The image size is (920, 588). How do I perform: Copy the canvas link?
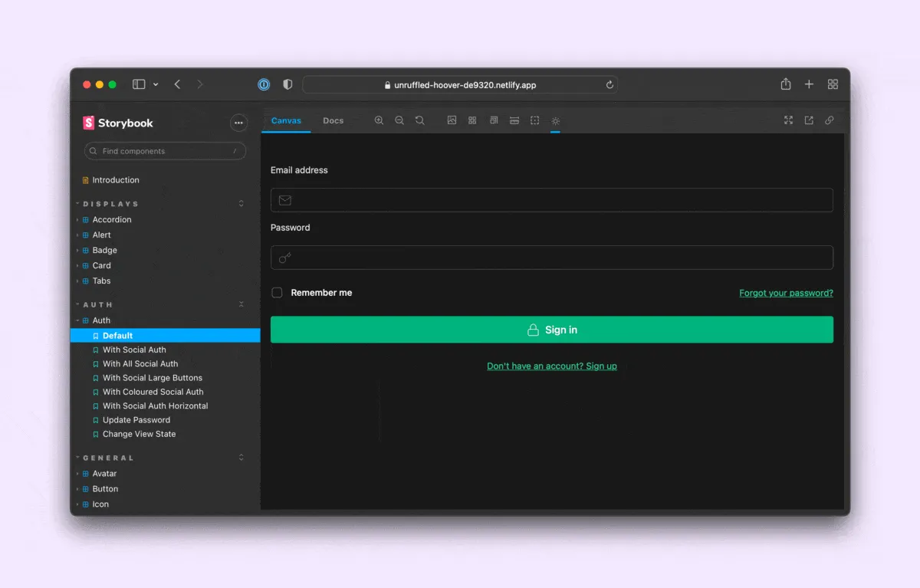[x=830, y=120]
